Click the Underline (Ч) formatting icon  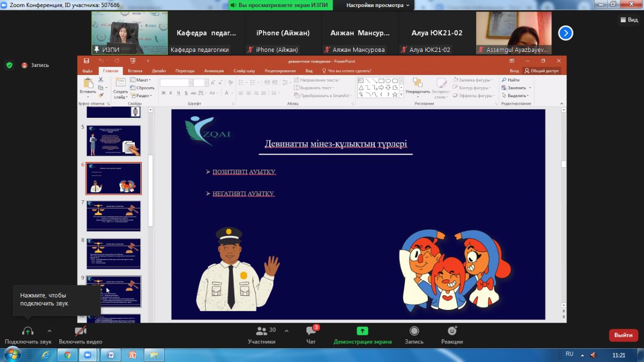tap(178, 93)
